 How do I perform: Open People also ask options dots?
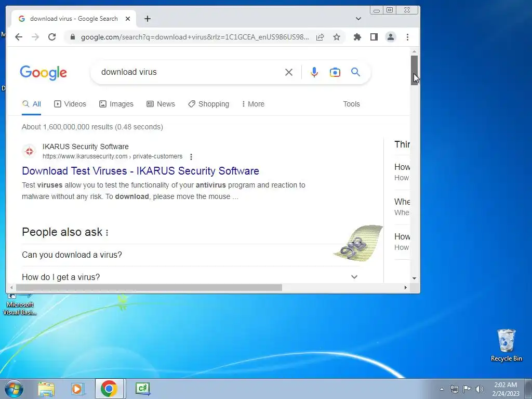107,233
